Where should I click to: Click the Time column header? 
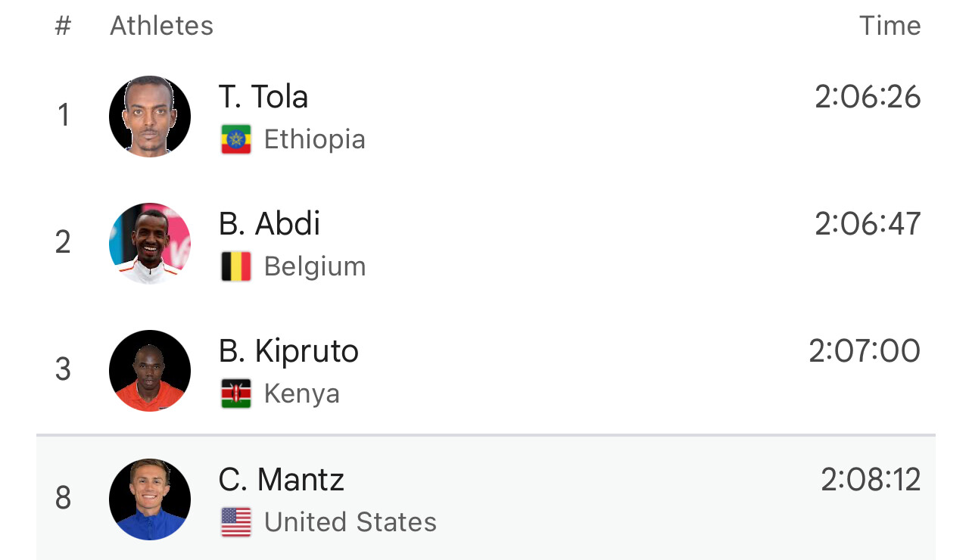coord(889,26)
